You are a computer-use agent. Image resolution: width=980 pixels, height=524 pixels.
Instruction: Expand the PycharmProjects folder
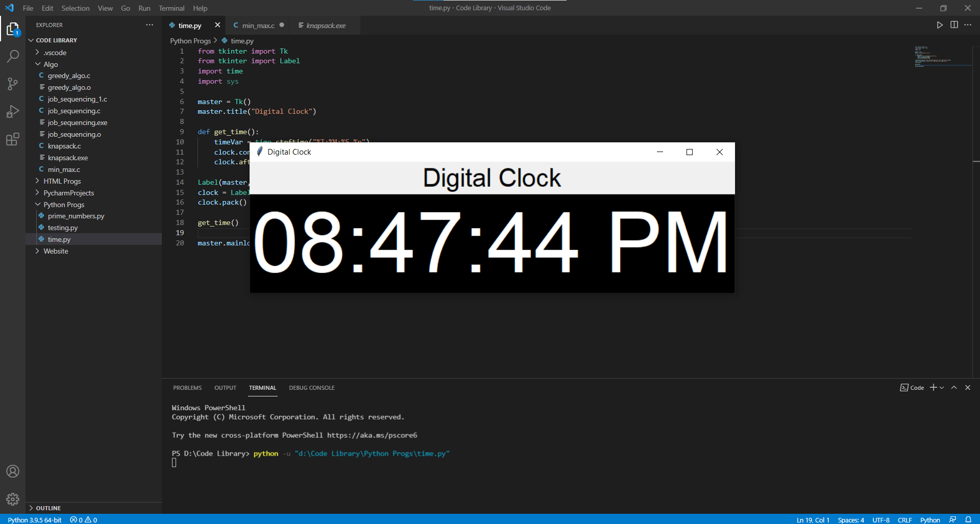pyautogui.click(x=94, y=193)
